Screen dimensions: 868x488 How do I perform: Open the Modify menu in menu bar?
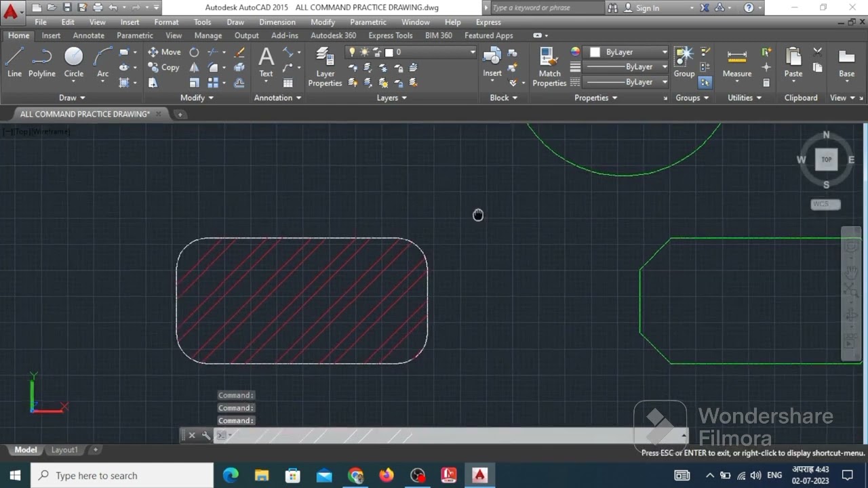point(323,22)
